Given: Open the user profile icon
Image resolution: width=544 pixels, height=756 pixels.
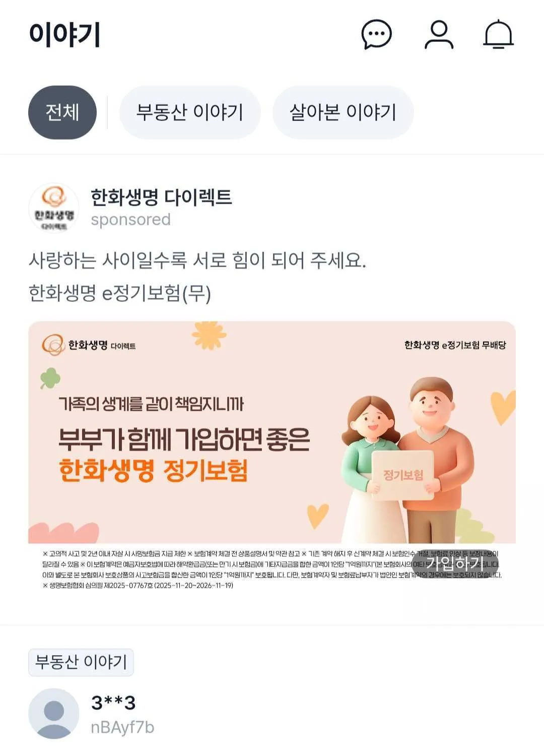Looking at the screenshot, I should tap(439, 34).
